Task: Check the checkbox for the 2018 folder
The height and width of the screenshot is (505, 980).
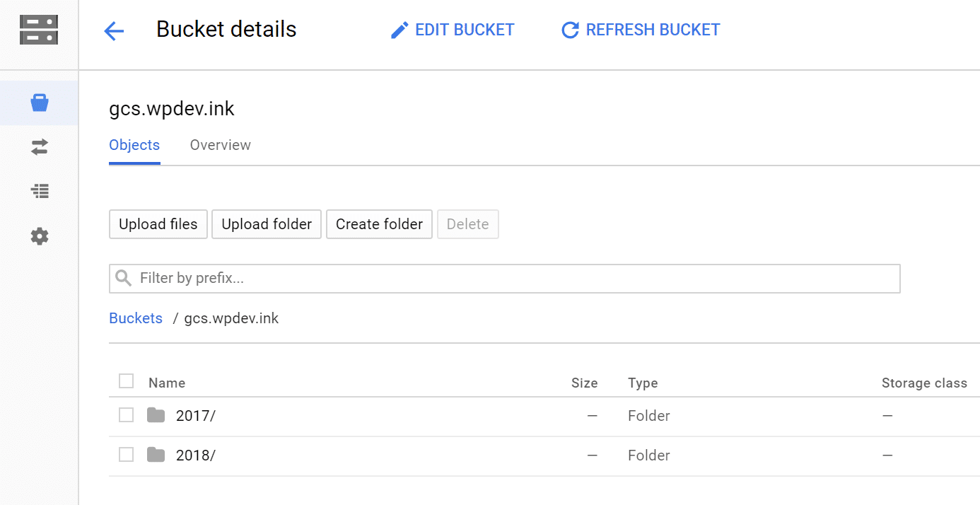Action: 126,455
